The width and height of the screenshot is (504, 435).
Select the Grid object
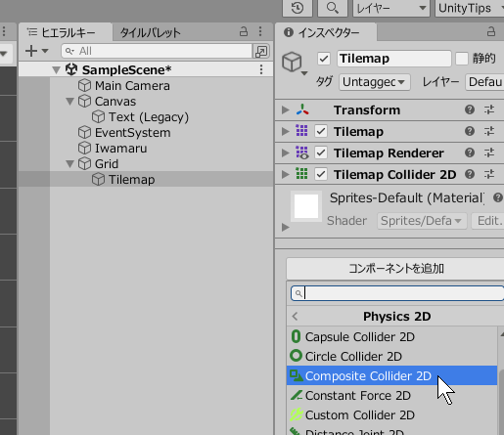point(98,164)
